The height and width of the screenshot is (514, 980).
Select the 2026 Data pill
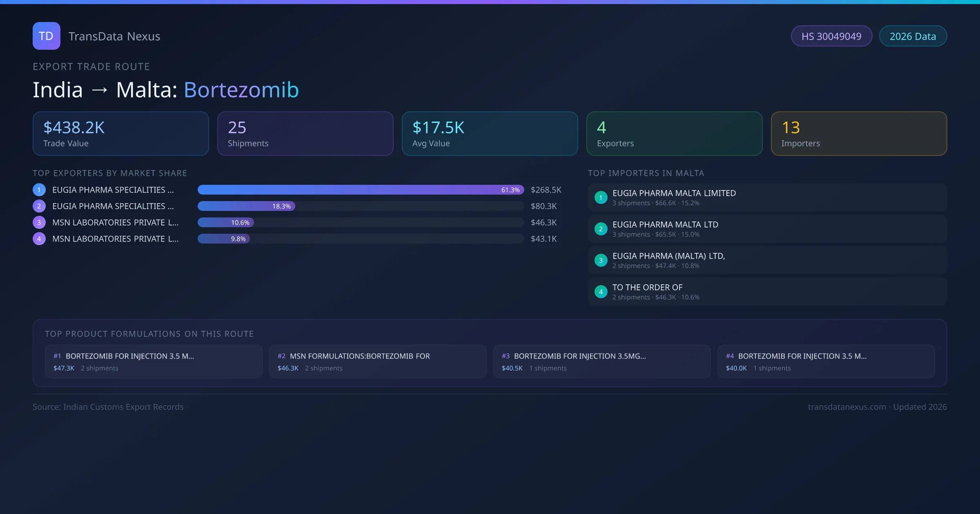pyautogui.click(x=912, y=36)
